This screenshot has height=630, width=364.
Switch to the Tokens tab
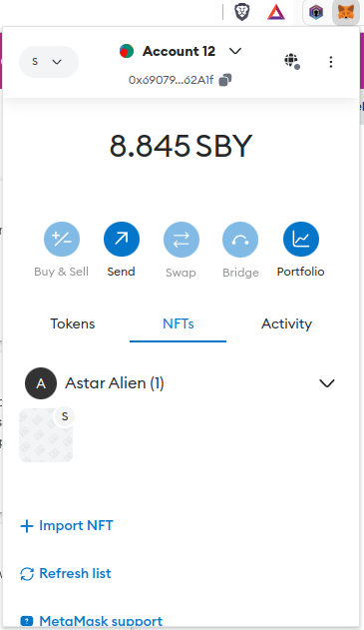pyautogui.click(x=73, y=323)
